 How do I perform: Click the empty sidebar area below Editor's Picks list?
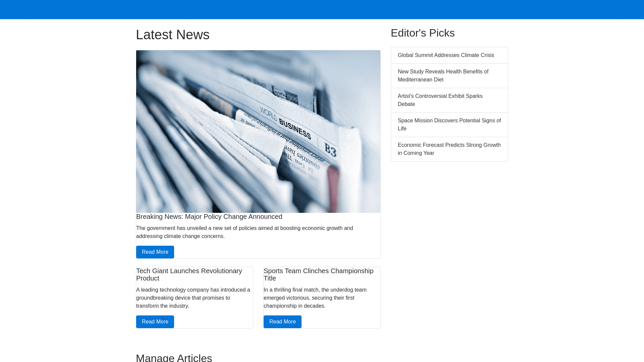(x=449, y=235)
